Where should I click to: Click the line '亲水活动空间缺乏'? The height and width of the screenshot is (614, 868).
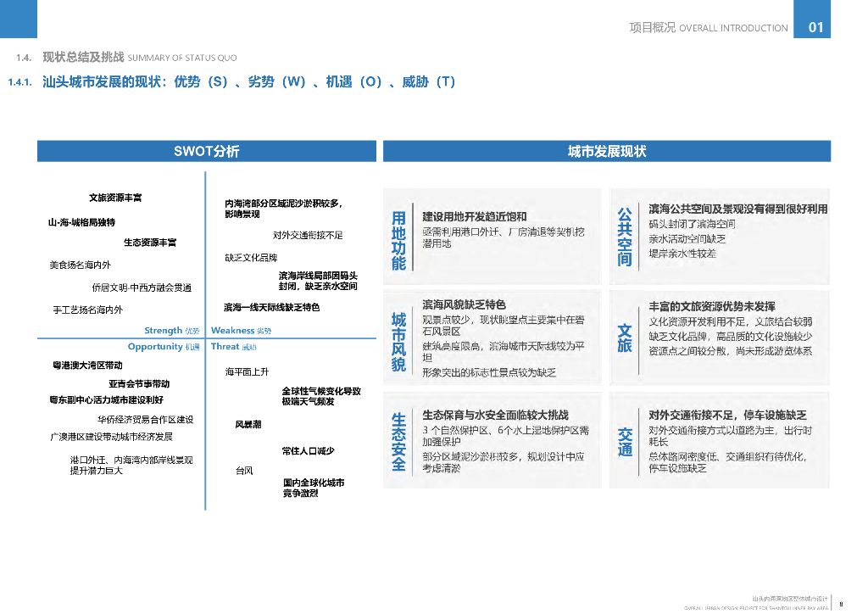pyautogui.click(x=687, y=238)
